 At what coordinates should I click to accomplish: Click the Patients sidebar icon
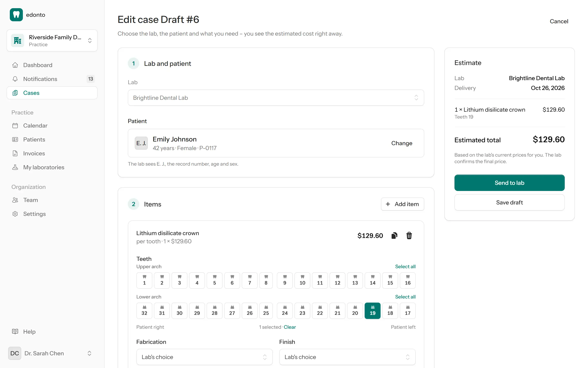tap(15, 139)
